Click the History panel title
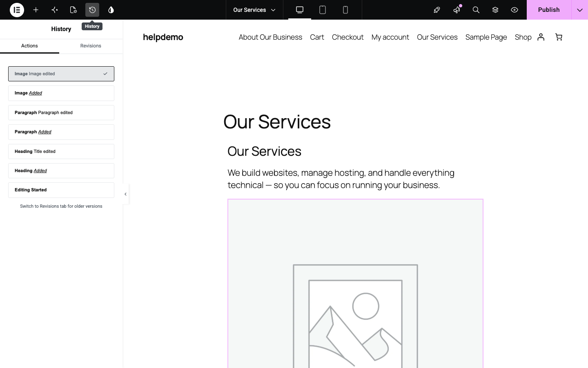Screen dimensions: 588x368 [x=61, y=29]
